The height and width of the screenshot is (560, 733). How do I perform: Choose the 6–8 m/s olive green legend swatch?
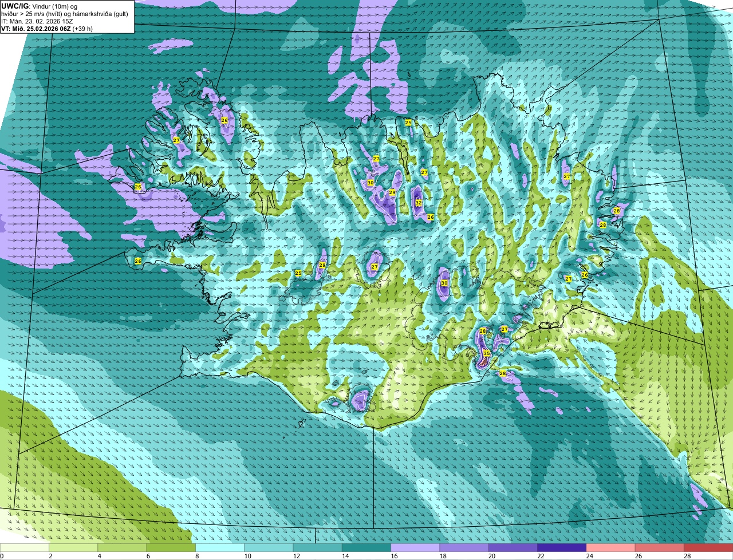(171, 547)
